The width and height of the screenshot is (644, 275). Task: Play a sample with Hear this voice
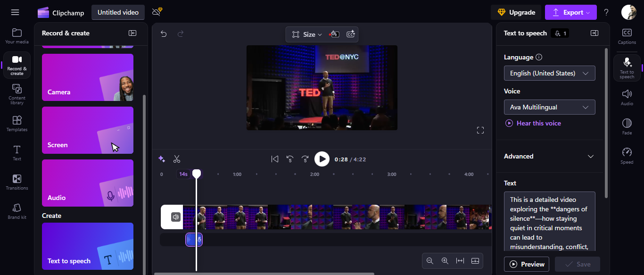533,123
